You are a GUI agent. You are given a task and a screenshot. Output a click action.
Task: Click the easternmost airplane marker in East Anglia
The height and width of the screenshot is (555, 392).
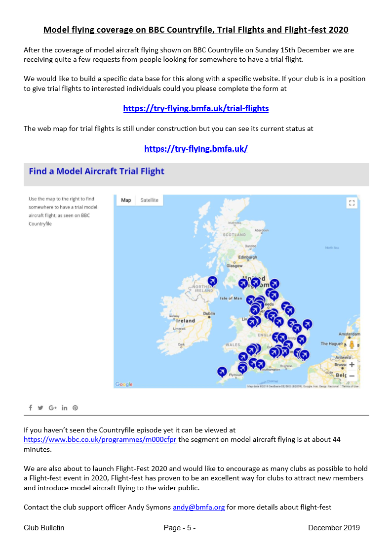click(307, 324)
